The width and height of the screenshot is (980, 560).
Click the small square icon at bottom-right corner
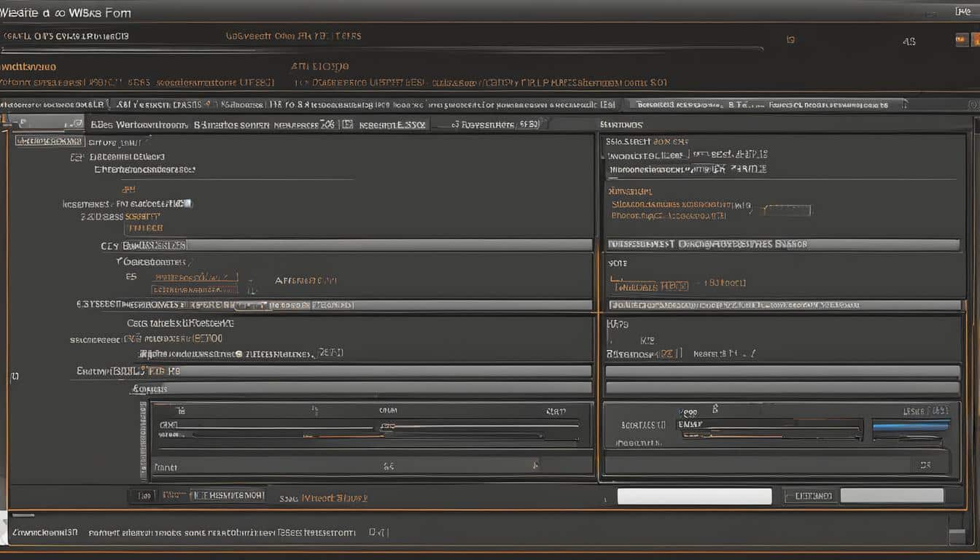point(957,537)
